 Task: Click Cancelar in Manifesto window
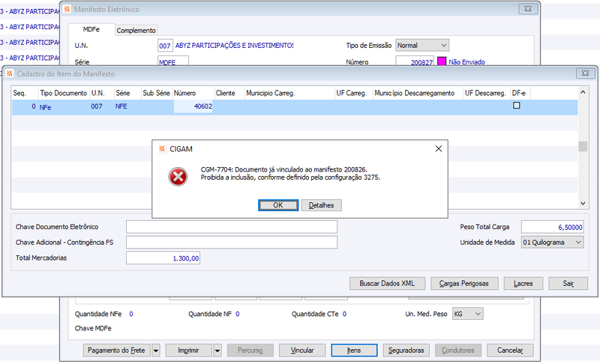[510, 351]
